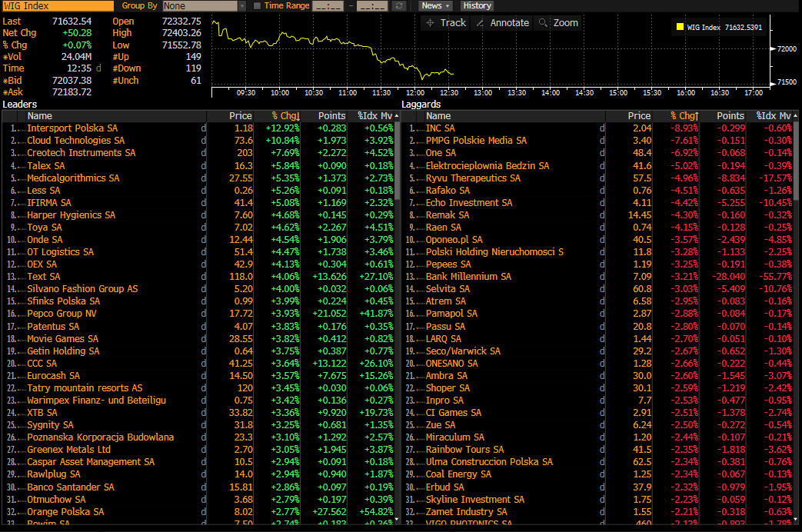The height and width of the screenshot is (532, 802).
Task: Open the History tab
Action: (477, 6)
